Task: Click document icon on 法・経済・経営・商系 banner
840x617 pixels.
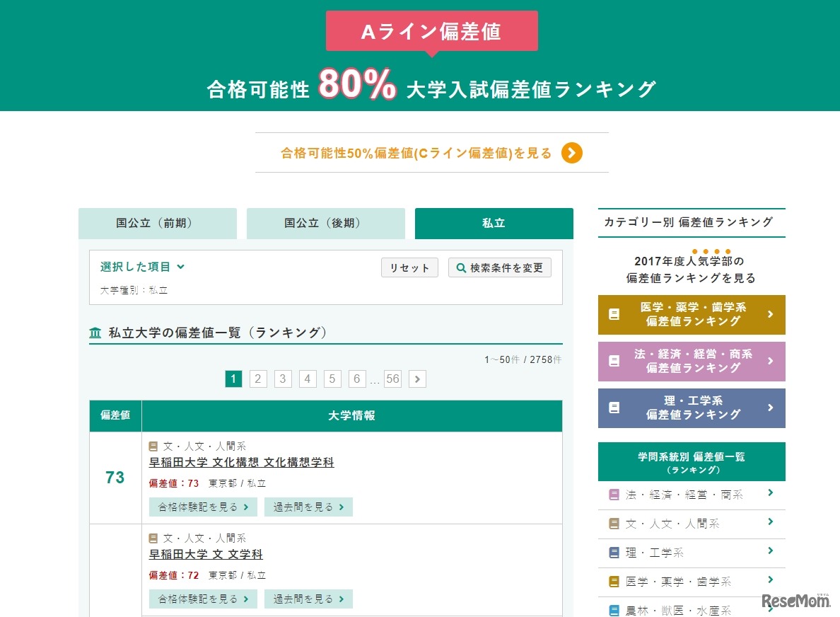Action: coord(614,362)
